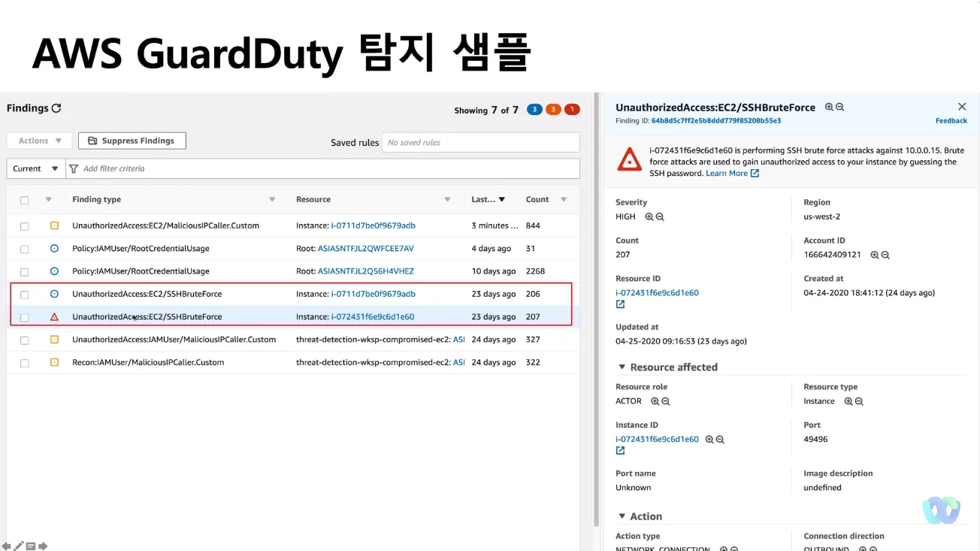Open external link icon under Instance ID
The height and width of the screenshot is (551, 980).
[620, 451]
